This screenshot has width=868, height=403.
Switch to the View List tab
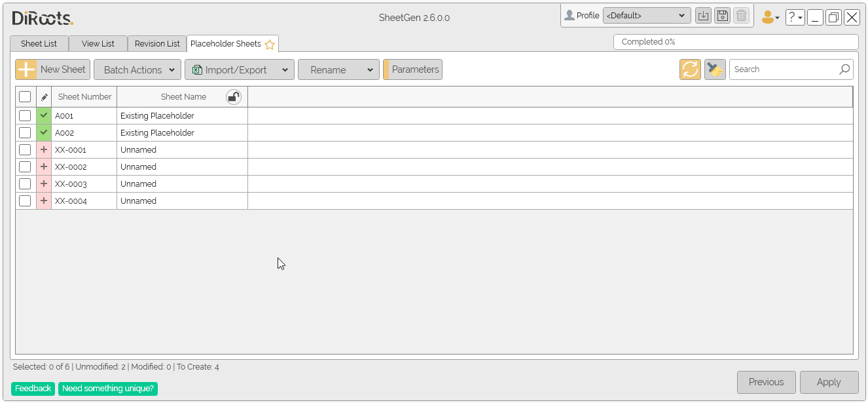pyautogui.click(x=98, y=43)
